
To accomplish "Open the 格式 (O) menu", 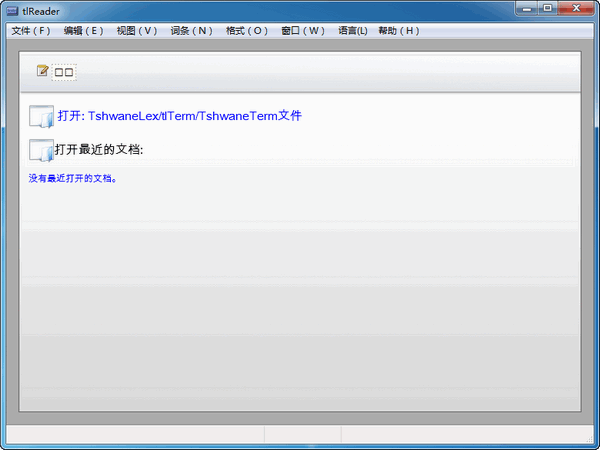I will pos(246,31).
